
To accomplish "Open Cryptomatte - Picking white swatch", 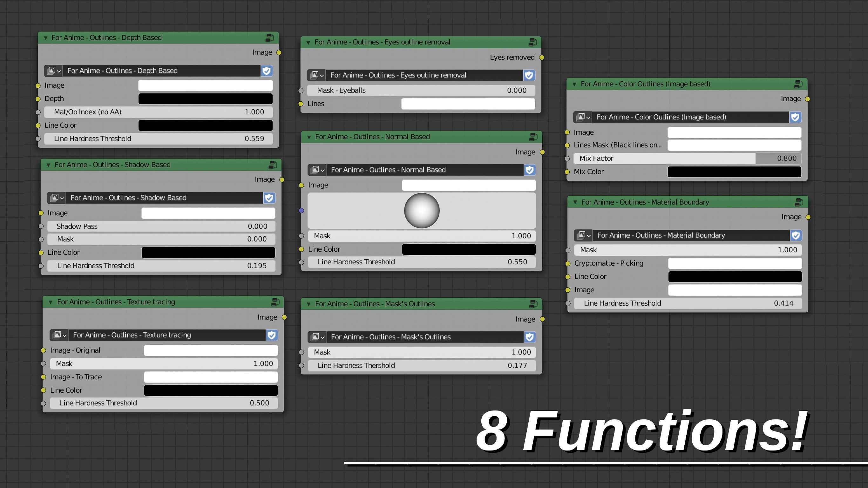I will pyautogui.click(x=735, y=264).
